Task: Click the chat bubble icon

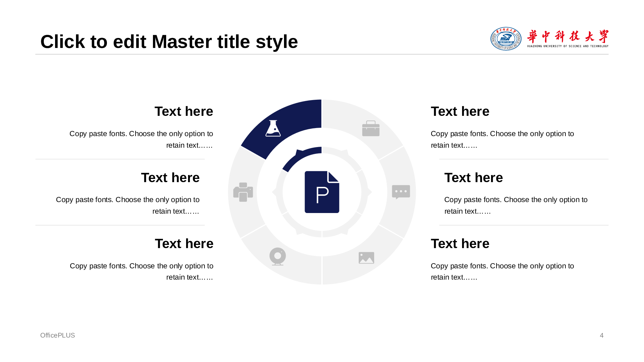Action: [x=401, y=192]
